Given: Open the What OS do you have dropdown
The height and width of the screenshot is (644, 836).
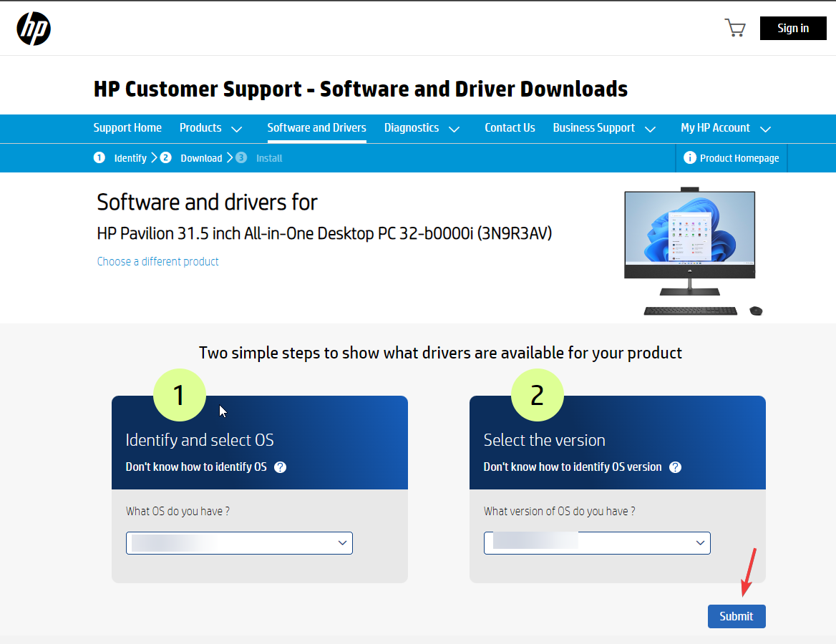Looking at the screenshot, I should 239,543.
